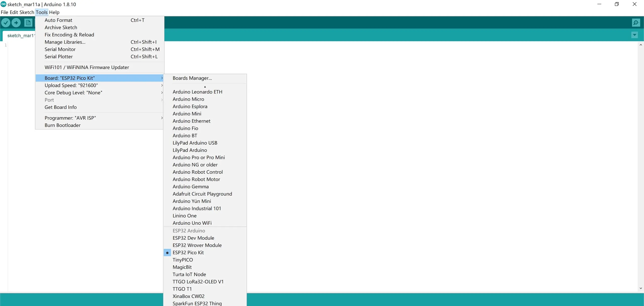Switch board to XinaBox CW02
The height and width of the screenshot is (306, 644).
coord(205,296)
